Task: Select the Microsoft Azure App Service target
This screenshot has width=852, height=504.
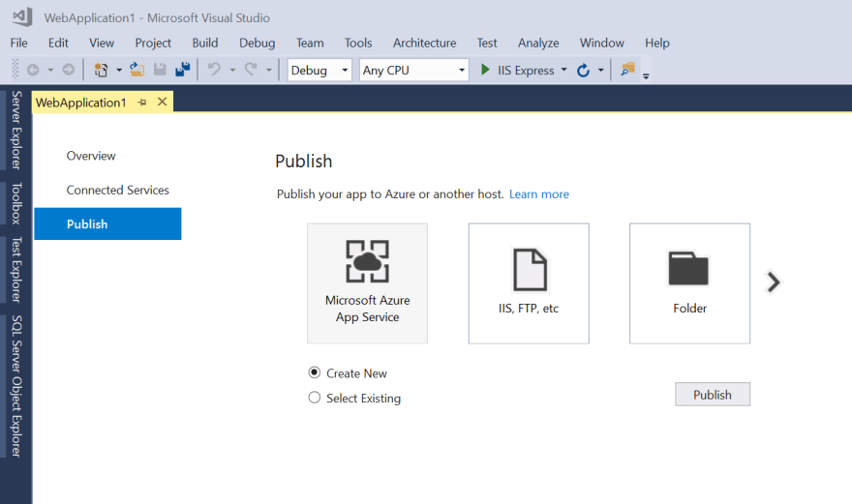Action: [x=367, y=283]
